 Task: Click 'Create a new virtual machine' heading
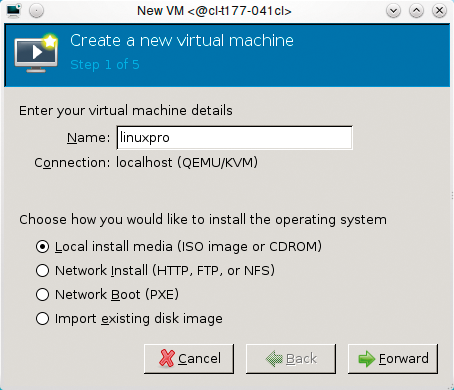[182, 41]
